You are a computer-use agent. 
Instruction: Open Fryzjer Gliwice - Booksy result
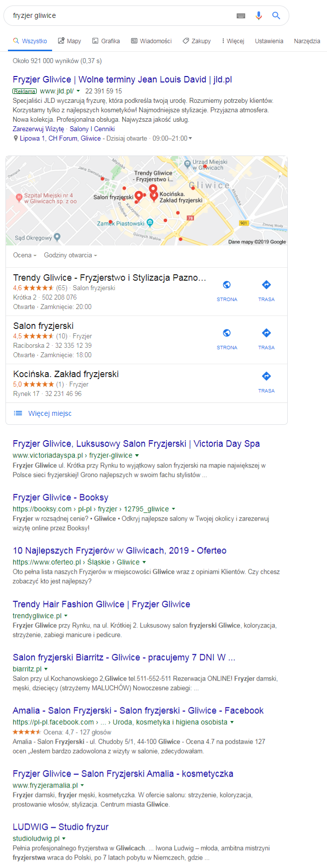click(x=61, y=498)
